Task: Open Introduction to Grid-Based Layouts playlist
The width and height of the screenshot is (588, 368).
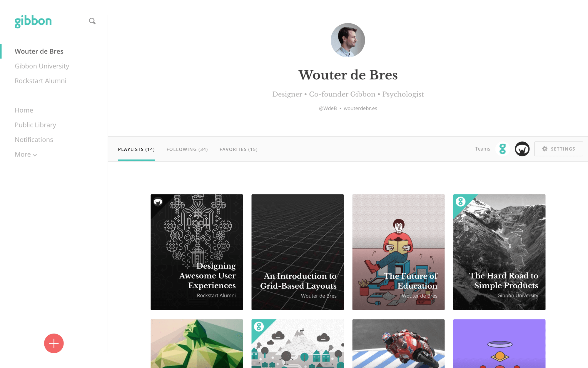Action: point(298,252)
